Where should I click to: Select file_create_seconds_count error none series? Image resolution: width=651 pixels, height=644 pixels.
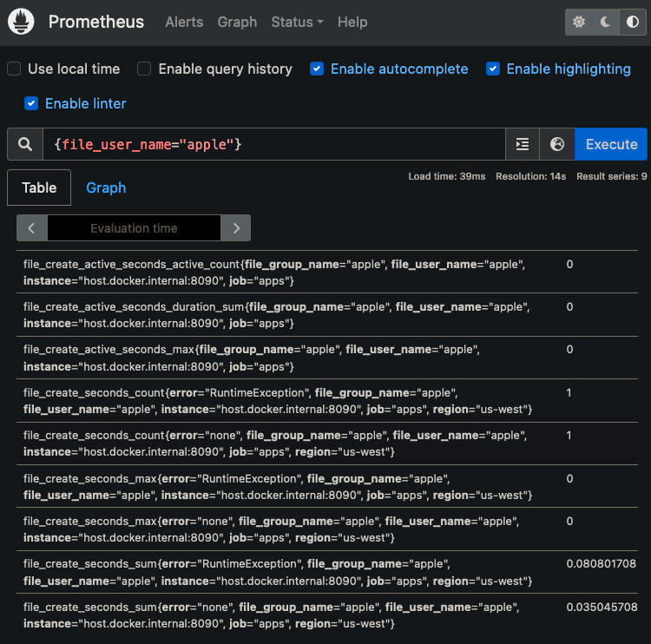click(327, 444)
